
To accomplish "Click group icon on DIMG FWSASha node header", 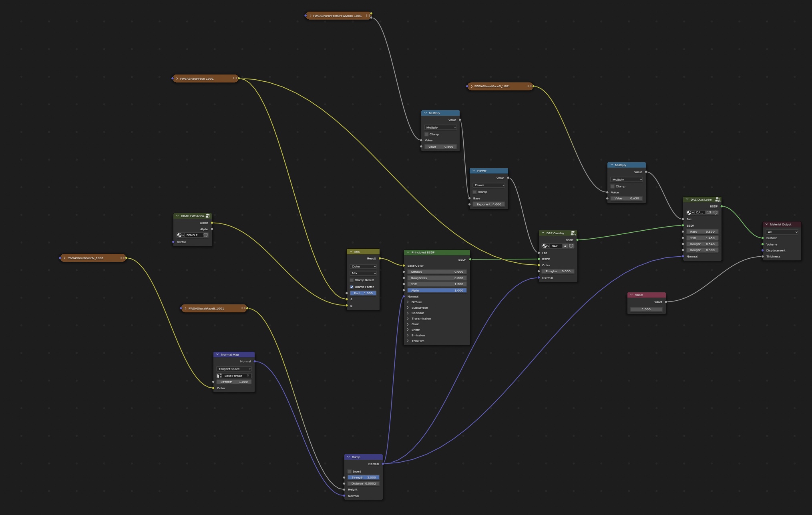I will pos(208,216).
